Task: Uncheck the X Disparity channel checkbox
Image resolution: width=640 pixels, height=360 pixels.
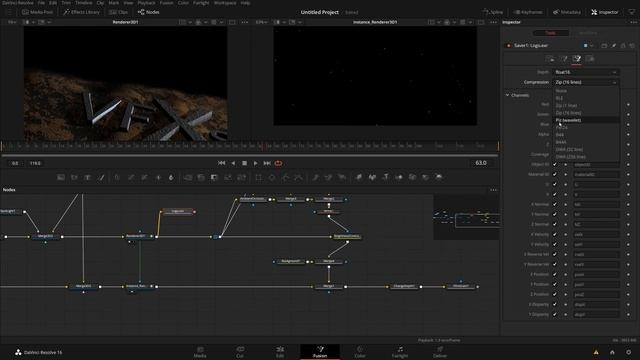Action: (555, 304)
